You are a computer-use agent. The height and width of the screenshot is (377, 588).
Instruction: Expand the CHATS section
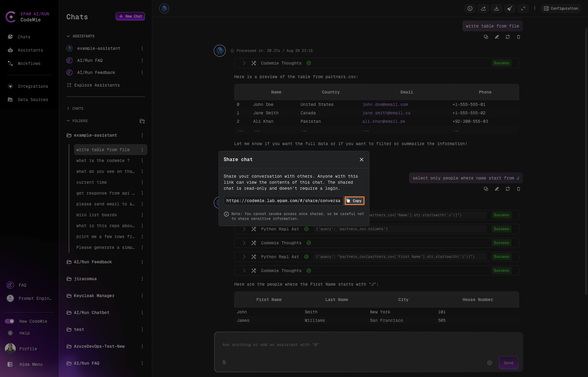(68, 109)
